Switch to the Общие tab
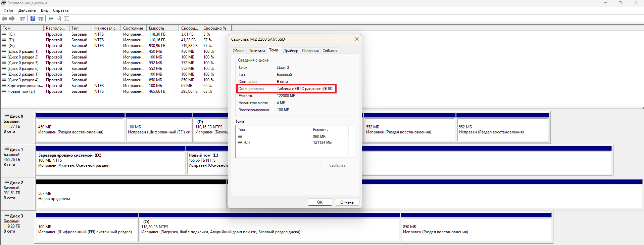This screenshot has height=245, width=644. [x=239, y=51]
